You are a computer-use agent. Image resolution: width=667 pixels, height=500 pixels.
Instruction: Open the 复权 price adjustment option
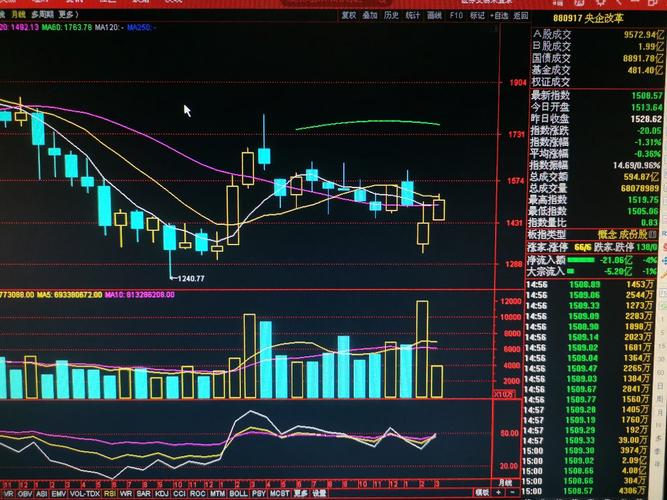tap(349, 15)
